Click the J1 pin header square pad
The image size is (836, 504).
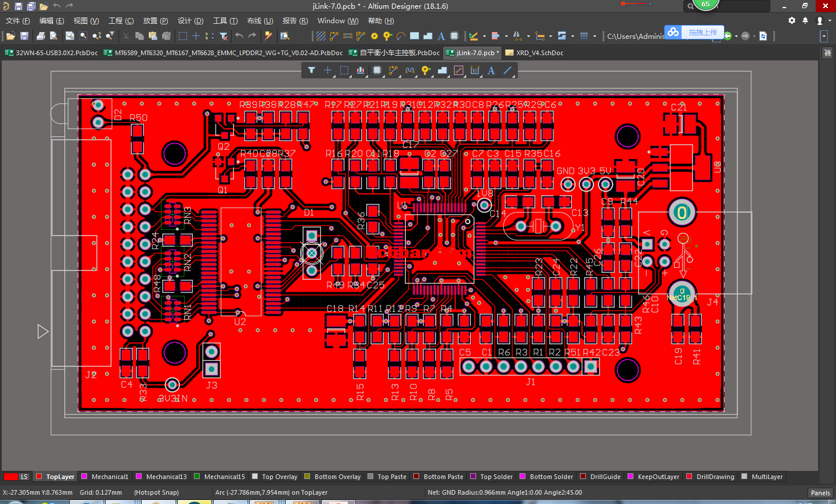pyautogui.click(x=591, y=366)
